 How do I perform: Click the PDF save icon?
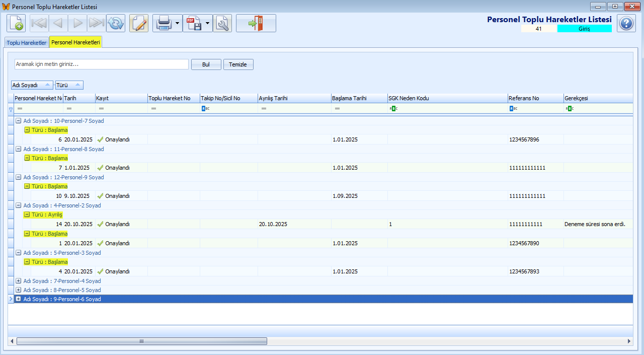194,23
